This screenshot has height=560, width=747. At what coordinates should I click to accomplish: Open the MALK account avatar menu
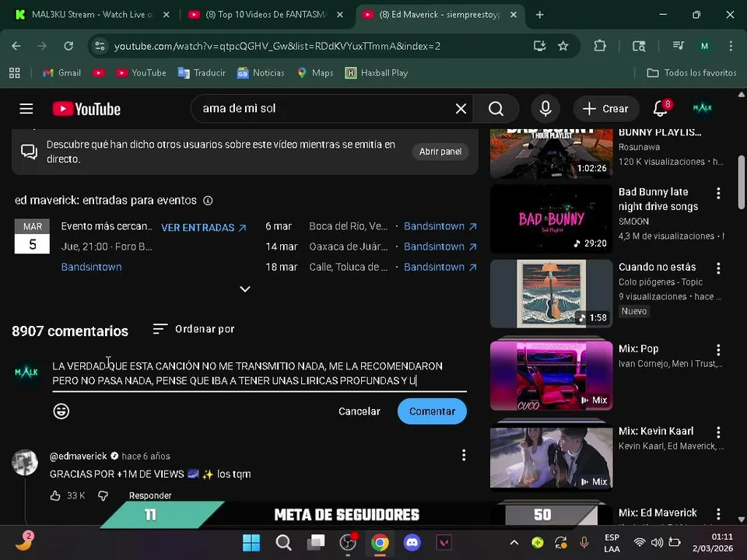tap(702, 108)
